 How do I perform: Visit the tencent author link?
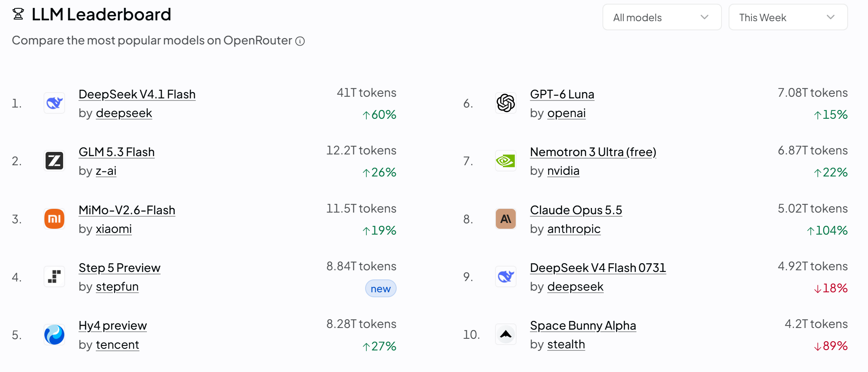tap(117, 345)
